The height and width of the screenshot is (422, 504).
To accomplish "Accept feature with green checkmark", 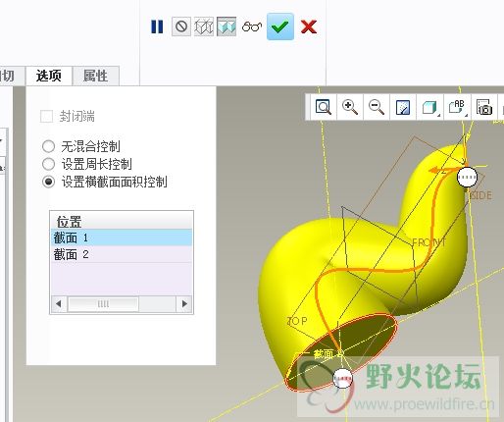I will 280,26.
